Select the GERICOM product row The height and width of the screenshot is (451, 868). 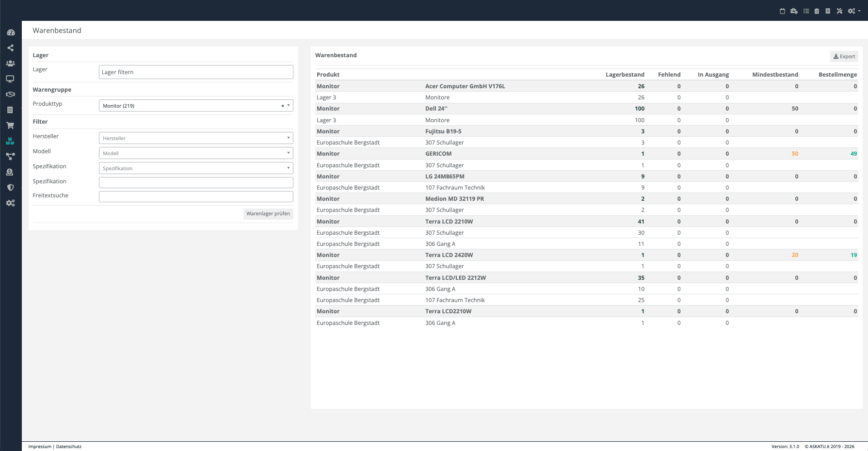(x=587, y=154)
